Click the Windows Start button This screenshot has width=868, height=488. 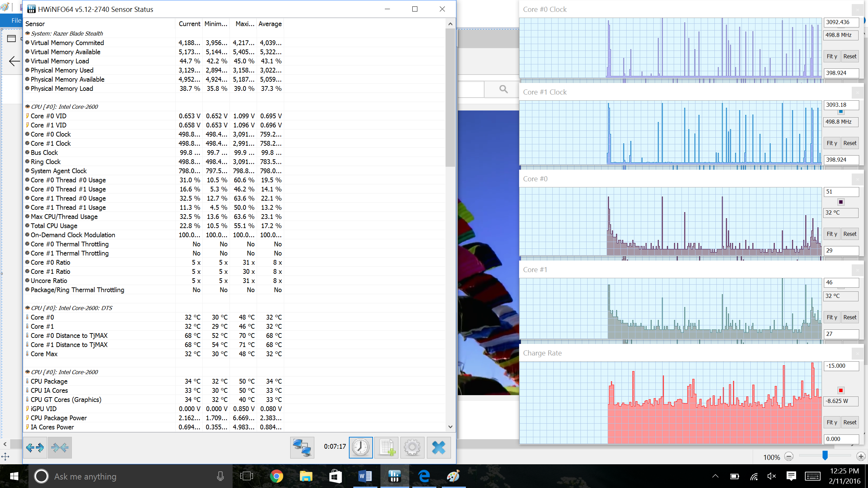click(14, 476)
